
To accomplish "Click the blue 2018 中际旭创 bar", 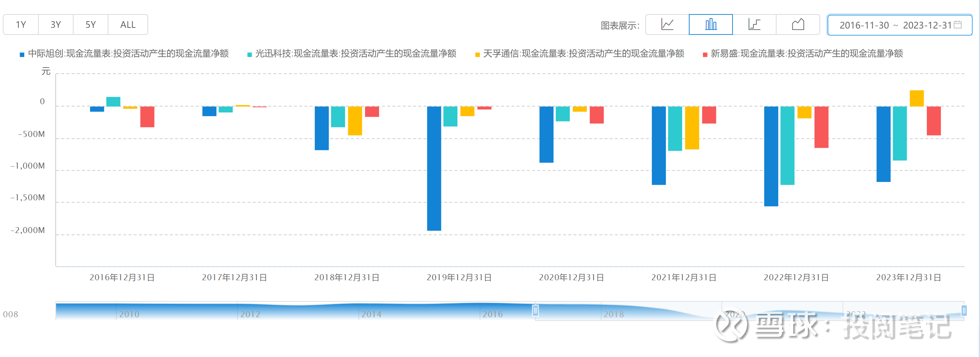I will 322,128.
